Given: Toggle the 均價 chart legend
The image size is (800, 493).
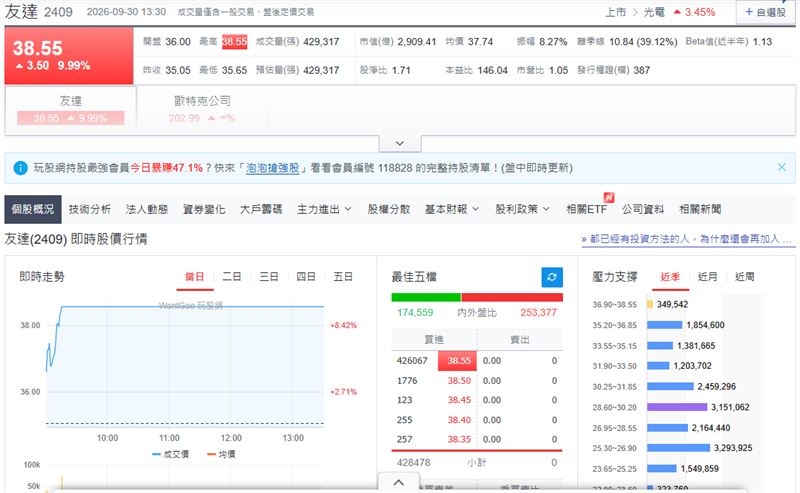Looking at the screenshot, I should click(221, 454).
